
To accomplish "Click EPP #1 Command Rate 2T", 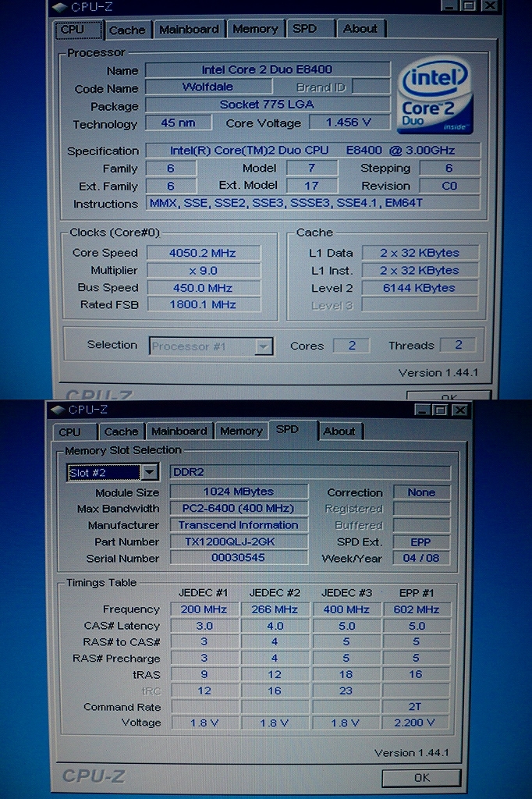I will pyautogui.click(x=415, y=707).
